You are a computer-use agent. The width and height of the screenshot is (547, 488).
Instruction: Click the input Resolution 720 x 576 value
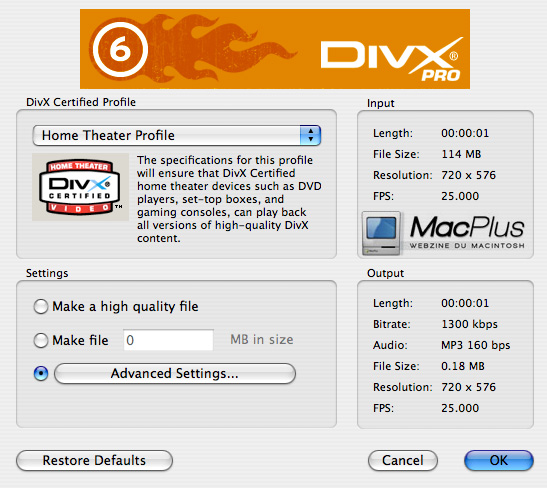[468, 175]
